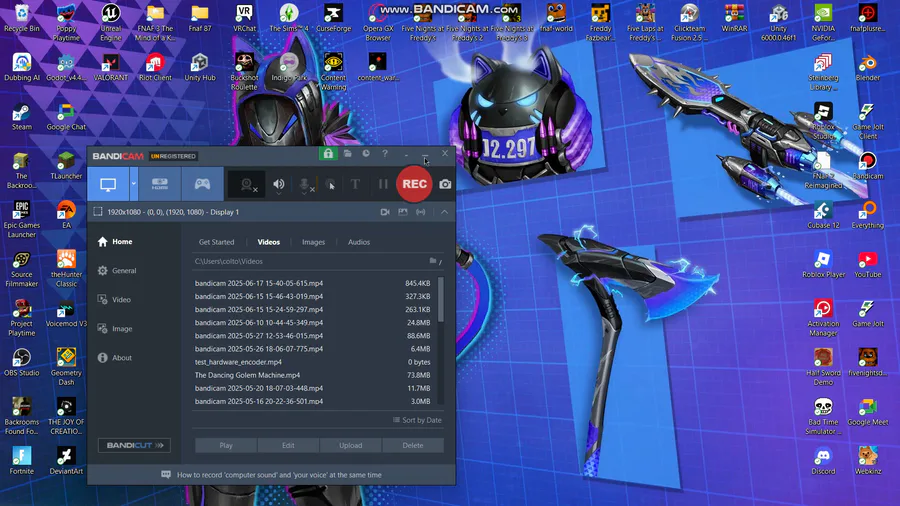Screen dimensions: 900x506
Task: Switch to the Images tab
Action: [x=313, y=242]
